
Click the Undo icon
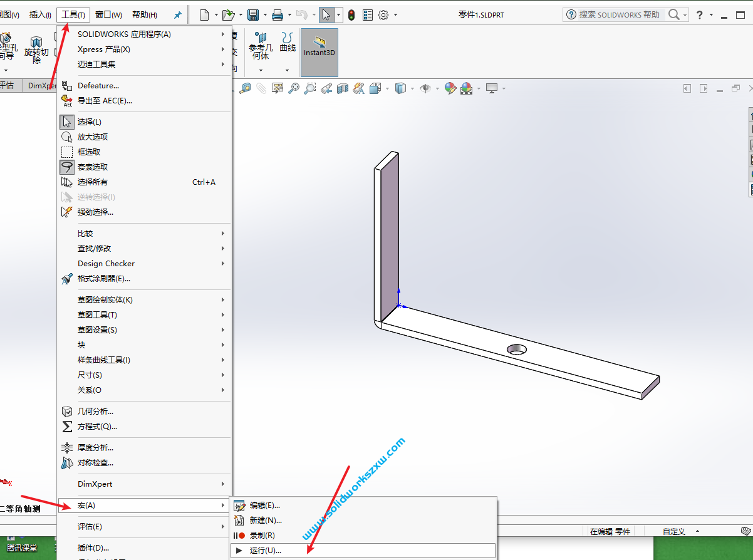click(303, 14)
